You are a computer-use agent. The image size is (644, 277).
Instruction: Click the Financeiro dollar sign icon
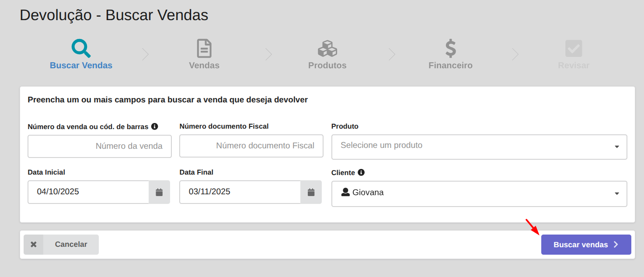click(450, 49)
